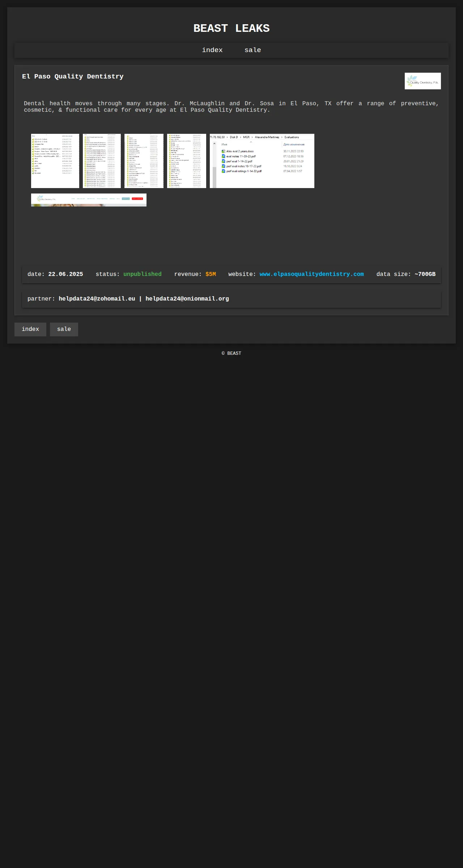Click the BEAST LEAKS site title
This screenshot has width=463, height=868.
coord(231,28)
